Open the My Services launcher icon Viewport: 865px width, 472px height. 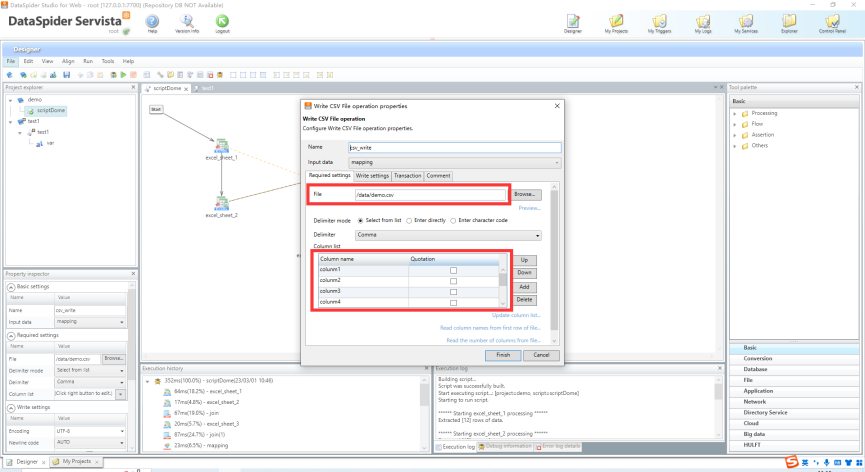coord(746,22)
